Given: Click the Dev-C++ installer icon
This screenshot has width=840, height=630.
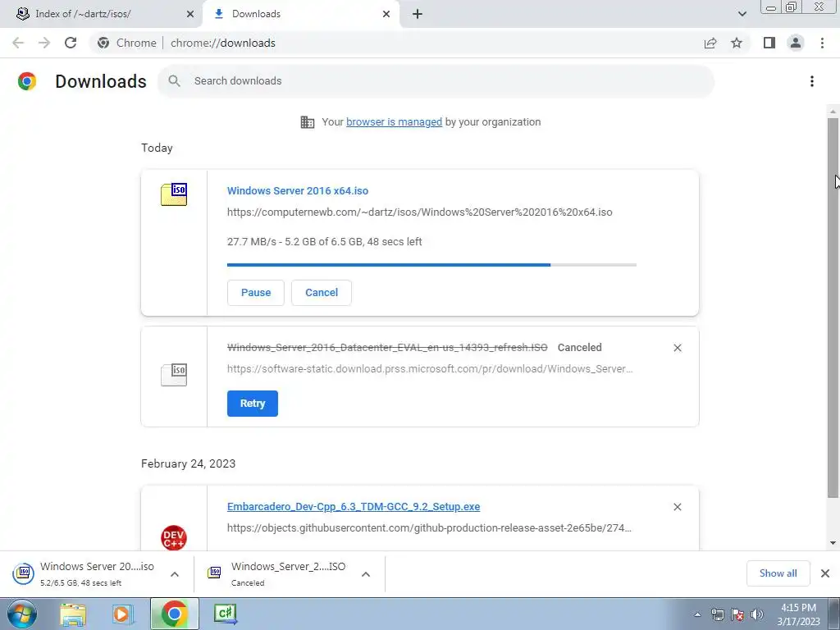Looking at the screenshot, I should tap(174, 537).
